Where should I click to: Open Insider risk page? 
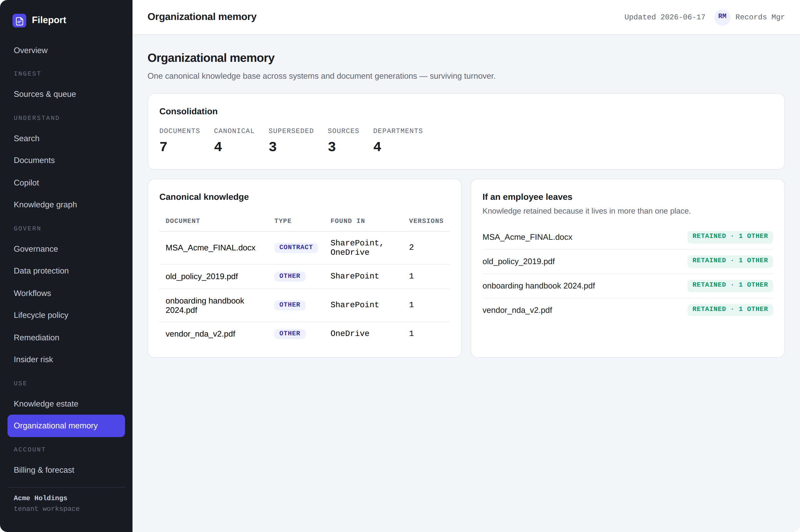(66, 359)
